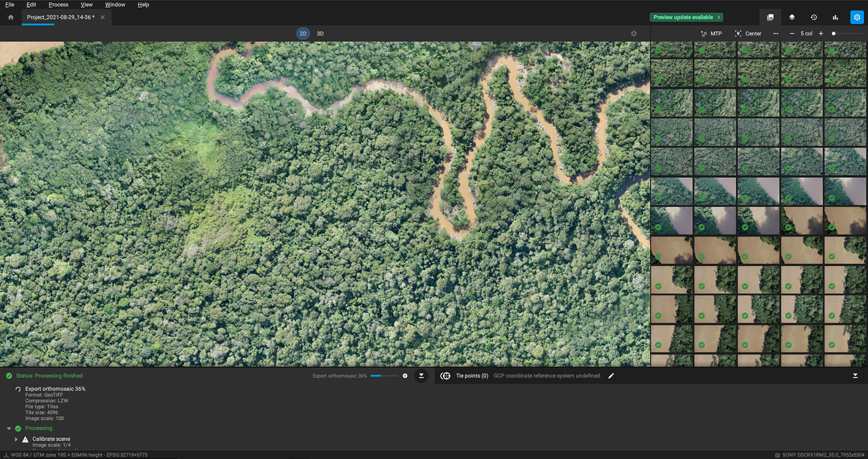Go to the Home screen icon
868x459 pixels.
click(x=10, y=17)
